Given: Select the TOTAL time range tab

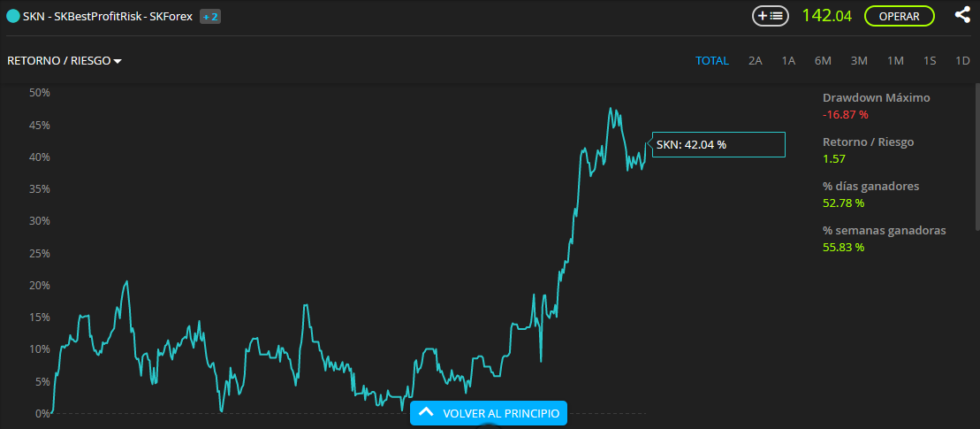Looking at the screenshot, I should coord(711,61).
